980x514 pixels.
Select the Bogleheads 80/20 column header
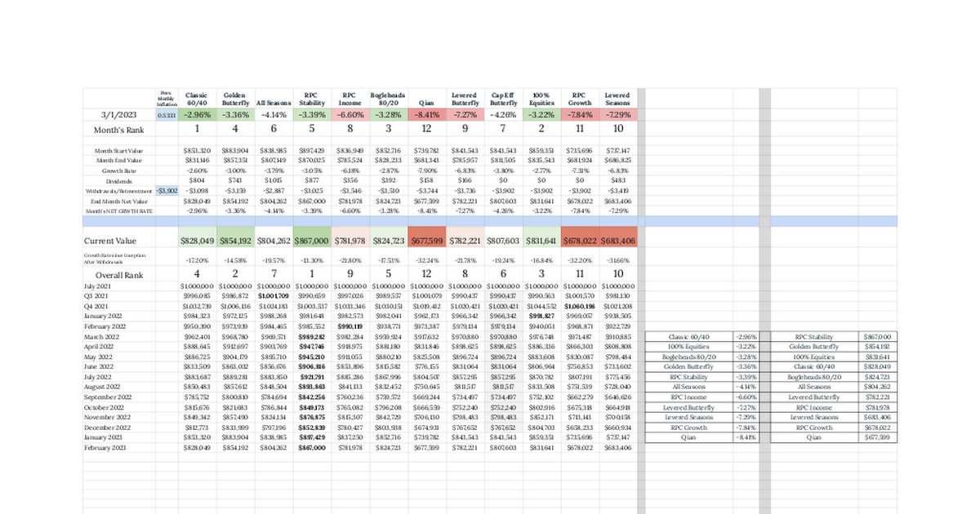(x=389, y=99)
